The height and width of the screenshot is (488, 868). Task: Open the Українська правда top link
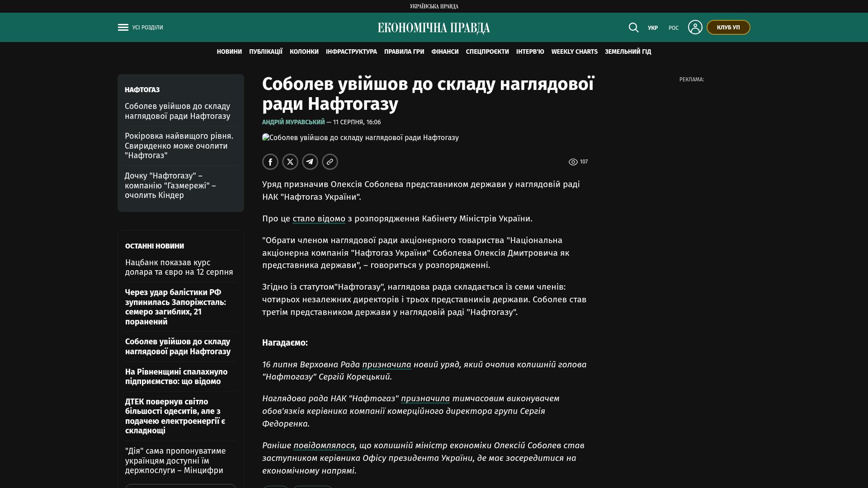tap(434, 6)
